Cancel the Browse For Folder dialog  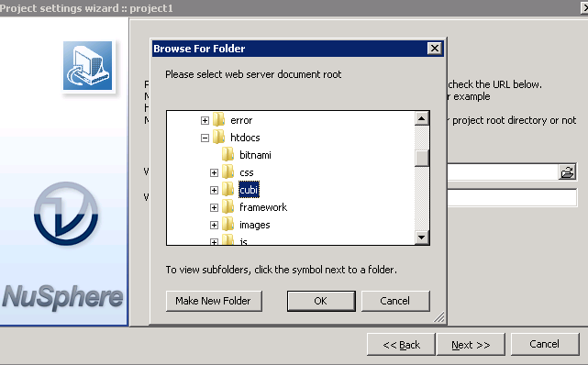pos(395,301)
